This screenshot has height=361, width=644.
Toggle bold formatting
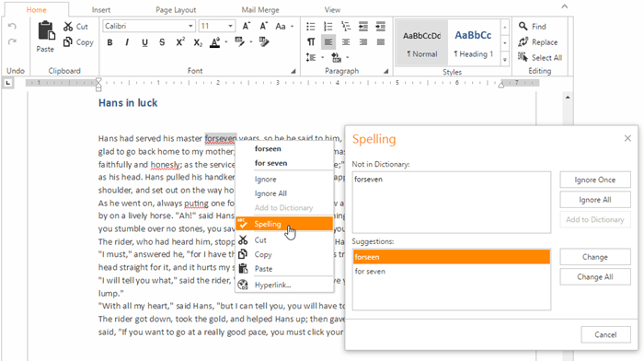(109, 42)
